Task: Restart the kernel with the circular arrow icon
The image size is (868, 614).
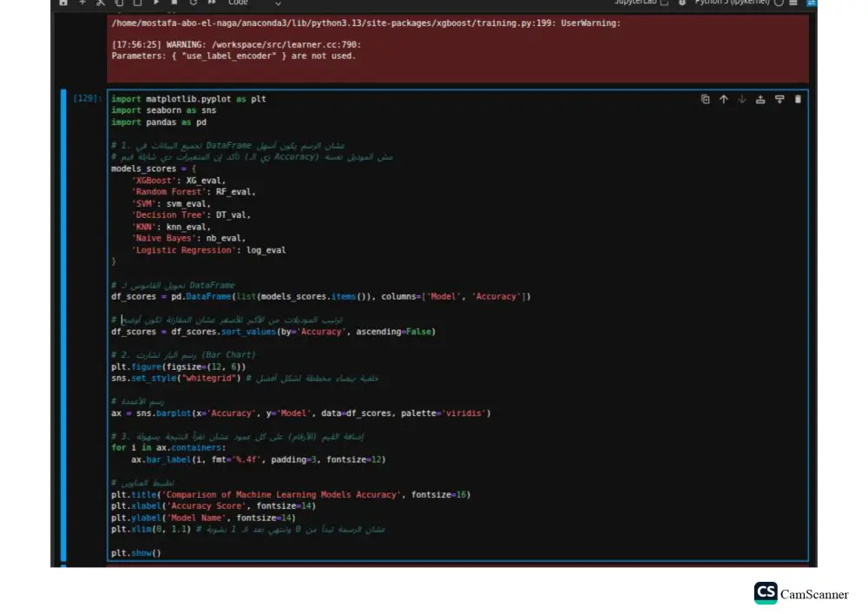Action: click(194, 3)
